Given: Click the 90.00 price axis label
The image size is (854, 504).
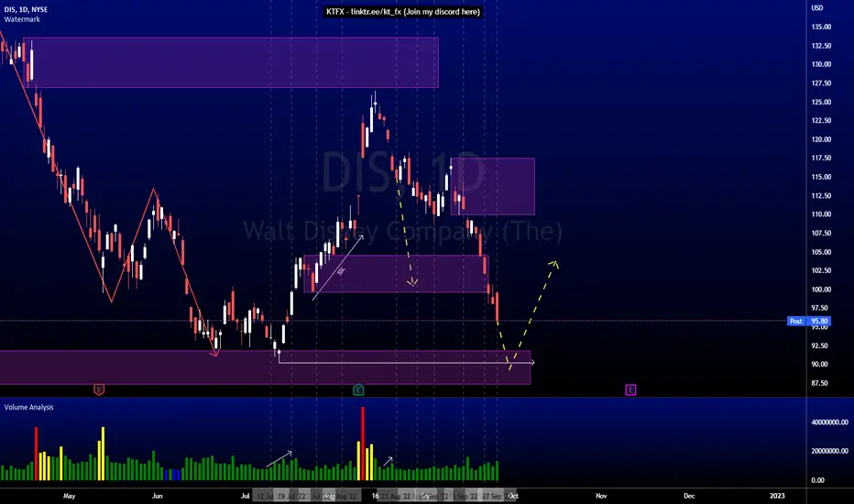Looking at the screenshot, I should [x=820, y=364].
